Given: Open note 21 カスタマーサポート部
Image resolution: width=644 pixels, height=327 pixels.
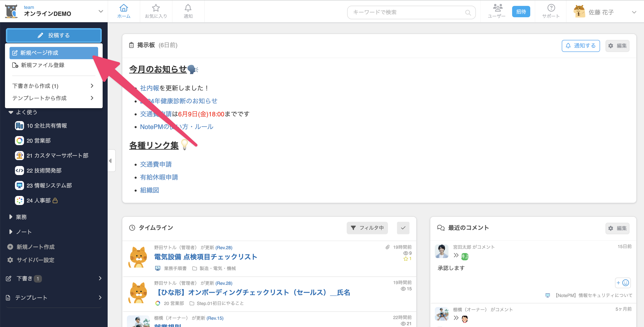Looking at the screenshot, I should click(x=51, y=156).
